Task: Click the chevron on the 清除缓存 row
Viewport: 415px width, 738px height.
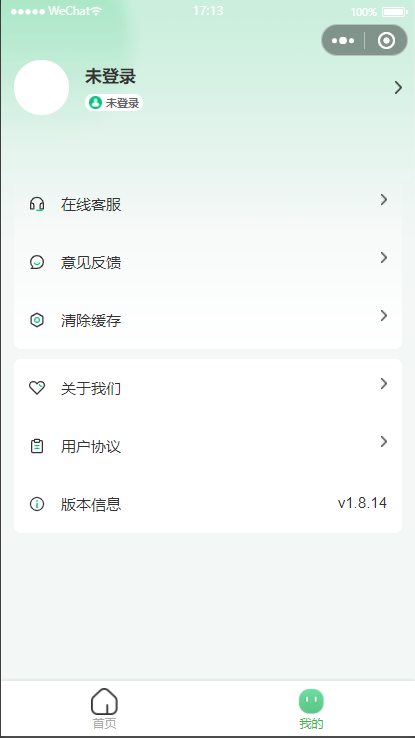Action: (x=384, y=315)
